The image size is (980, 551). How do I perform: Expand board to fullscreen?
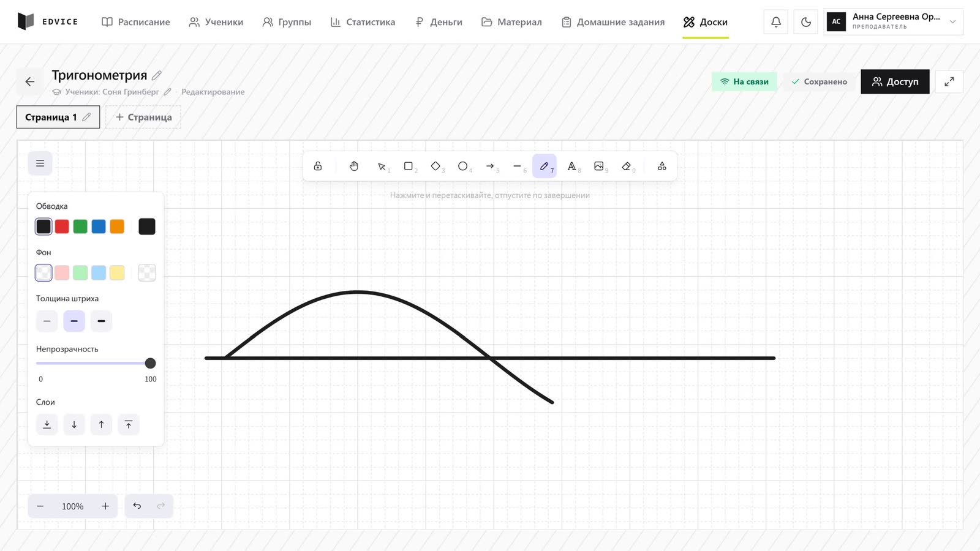coord(949,81)
